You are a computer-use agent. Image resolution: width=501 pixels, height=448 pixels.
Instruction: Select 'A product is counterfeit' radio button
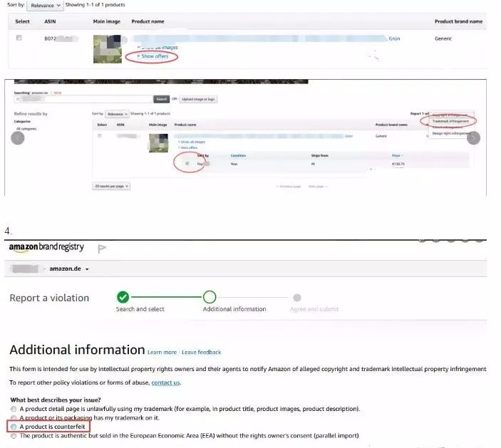coord(14,427)
